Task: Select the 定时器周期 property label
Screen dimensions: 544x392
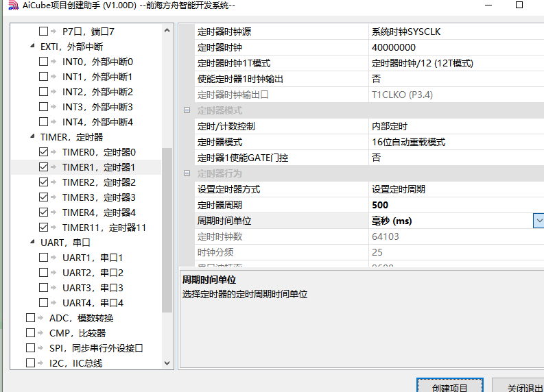Action: pos(220,205)
